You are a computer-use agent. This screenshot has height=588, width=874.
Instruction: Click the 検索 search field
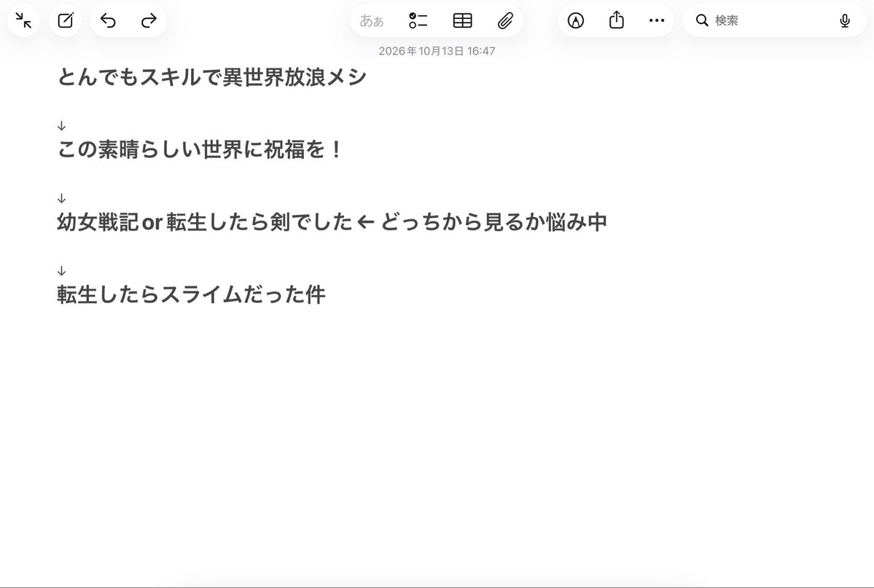click(774, 20)
